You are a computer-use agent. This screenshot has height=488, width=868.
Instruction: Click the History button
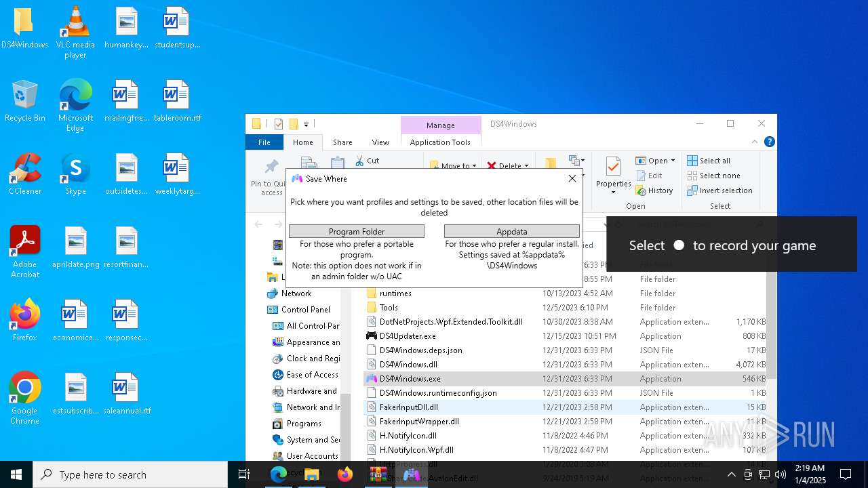[x=654, y=190]
